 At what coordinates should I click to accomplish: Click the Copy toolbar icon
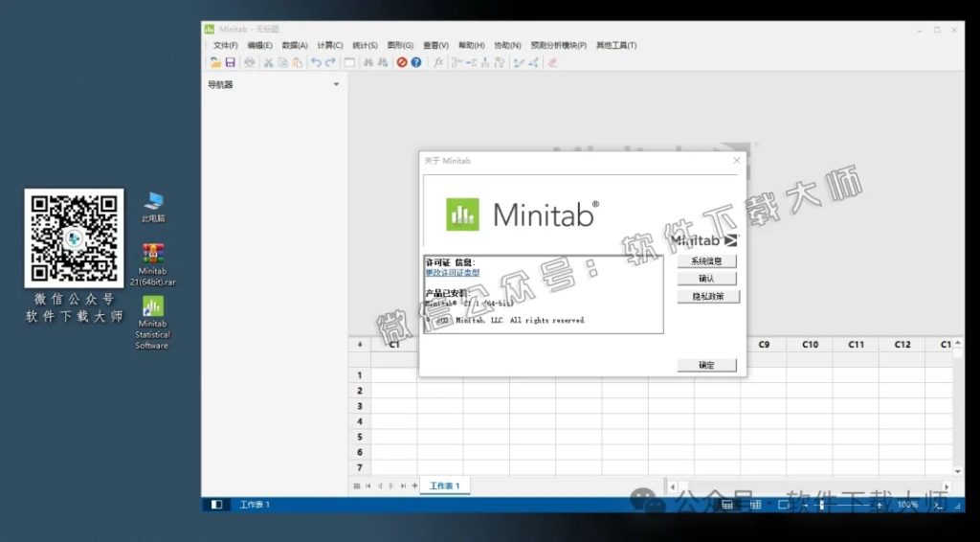pyautogui.click(x=283, y=62)
